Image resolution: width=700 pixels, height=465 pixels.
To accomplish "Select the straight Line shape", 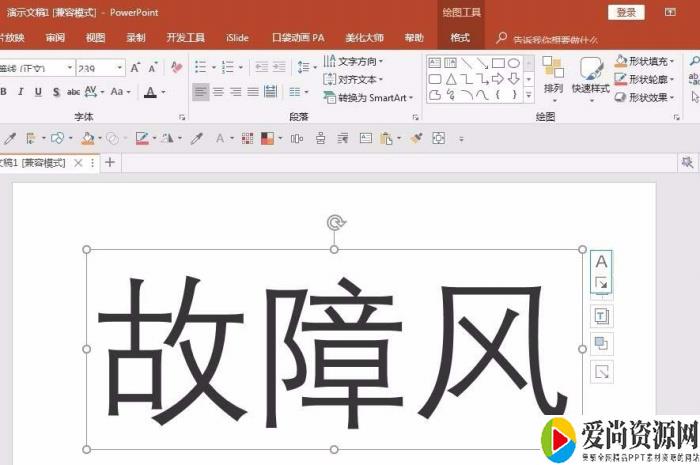I will [467, 63].
